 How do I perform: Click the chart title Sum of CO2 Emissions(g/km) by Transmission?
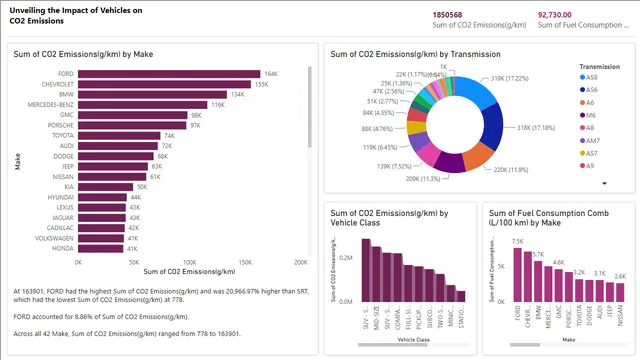click(415, 54)
